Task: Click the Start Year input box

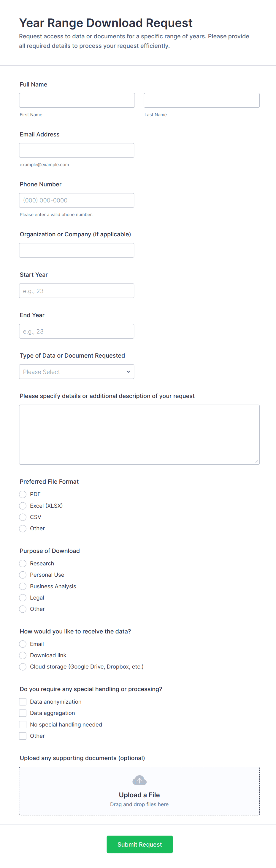Action: [76, 291]
